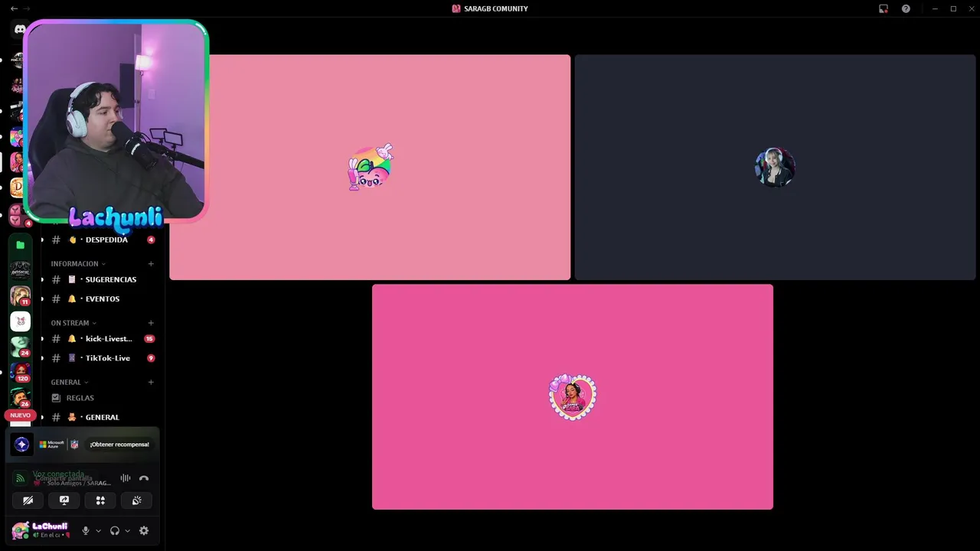Click the LaChunli username text
The width and height of the screenshot is (980, 551).
[50, 527]
